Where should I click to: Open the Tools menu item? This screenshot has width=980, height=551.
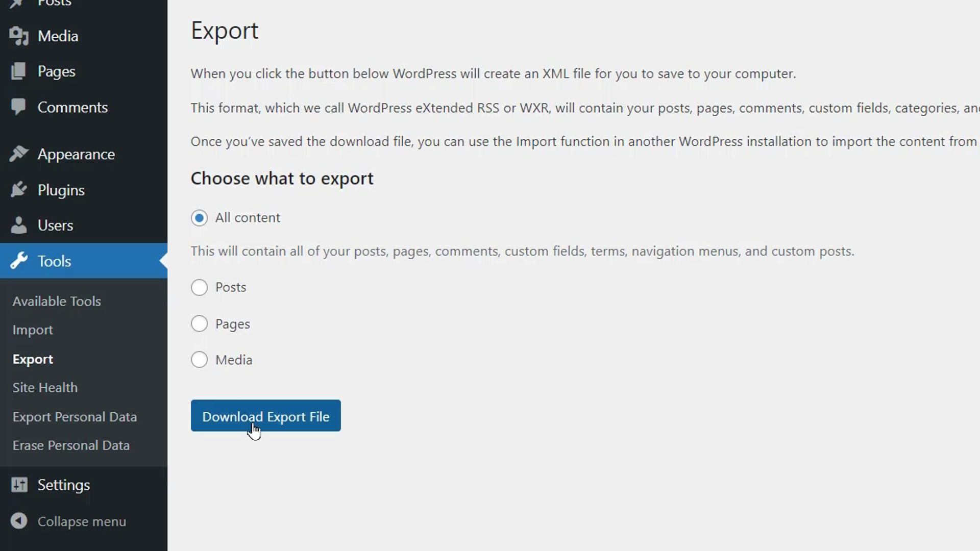click(x=54, y=261)
